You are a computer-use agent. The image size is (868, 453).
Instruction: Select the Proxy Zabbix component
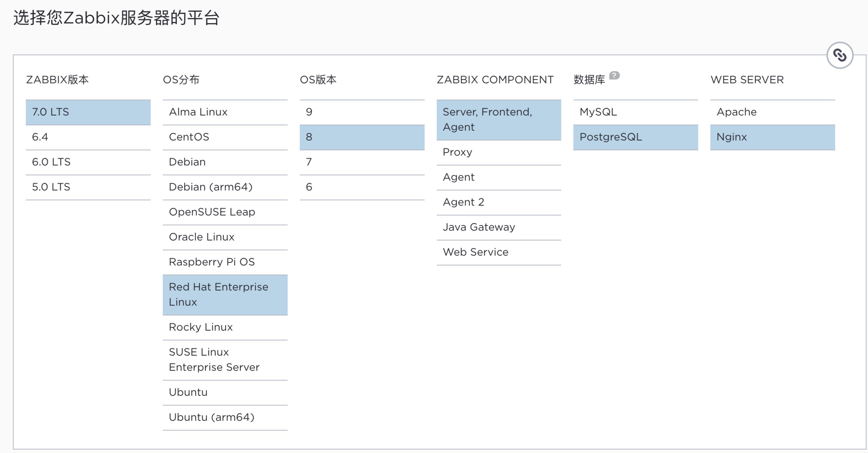499,152
